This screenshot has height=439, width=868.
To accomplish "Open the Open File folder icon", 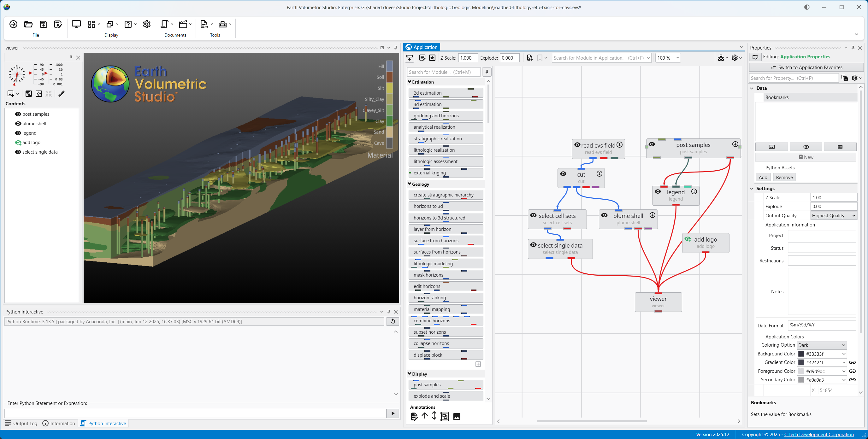I will (x=28, y=24).
